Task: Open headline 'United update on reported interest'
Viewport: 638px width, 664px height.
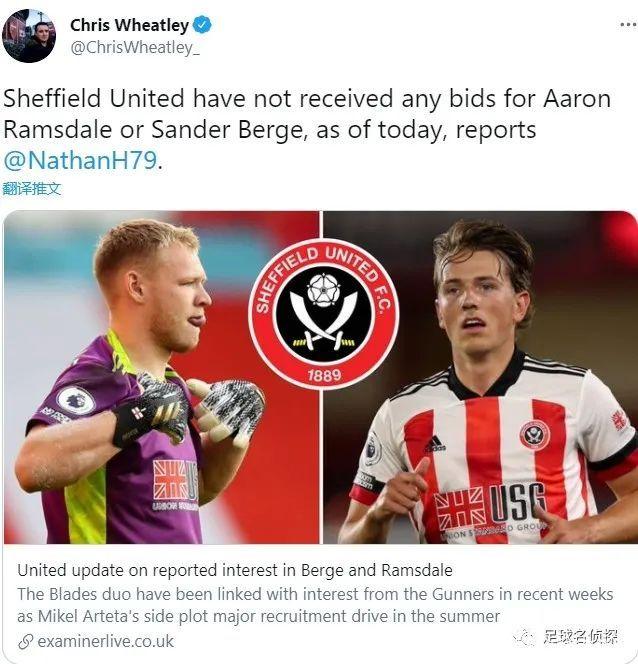Action: point(235,570)
